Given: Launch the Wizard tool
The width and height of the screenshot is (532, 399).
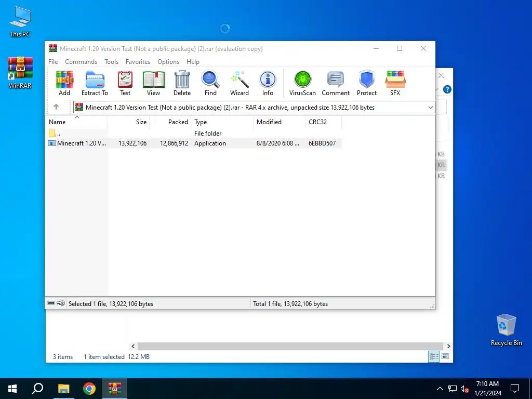Looking at the screenshot, I should tap(239, 83).
